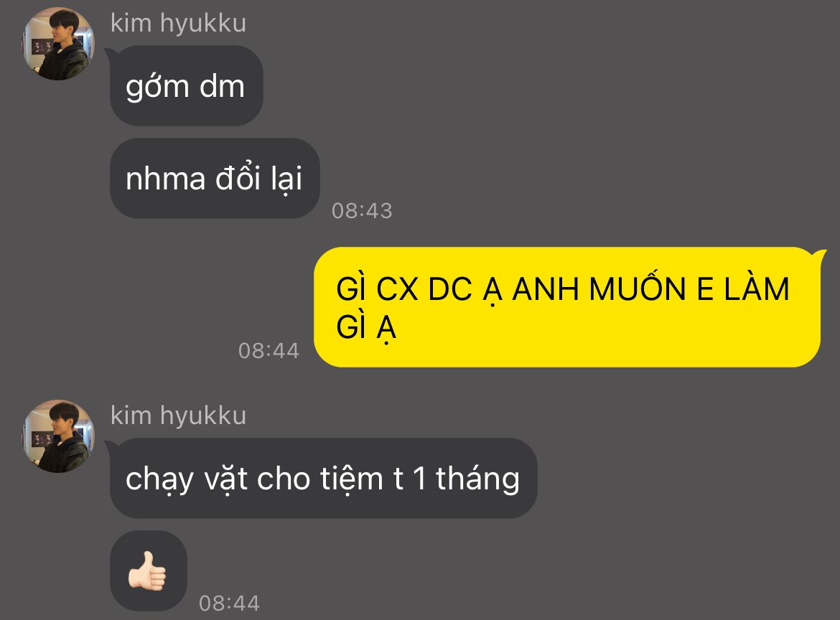This screenshot has width=840, height=620.
Task: Click the word "dm" in first bubble
Action: coord(222,86)
